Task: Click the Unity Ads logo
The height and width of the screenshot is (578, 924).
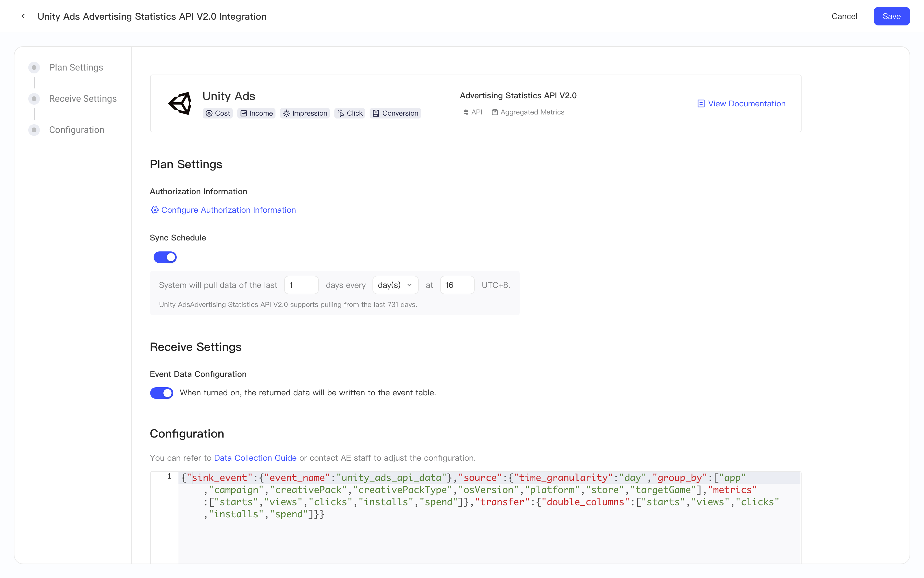Action: [180, 103]
